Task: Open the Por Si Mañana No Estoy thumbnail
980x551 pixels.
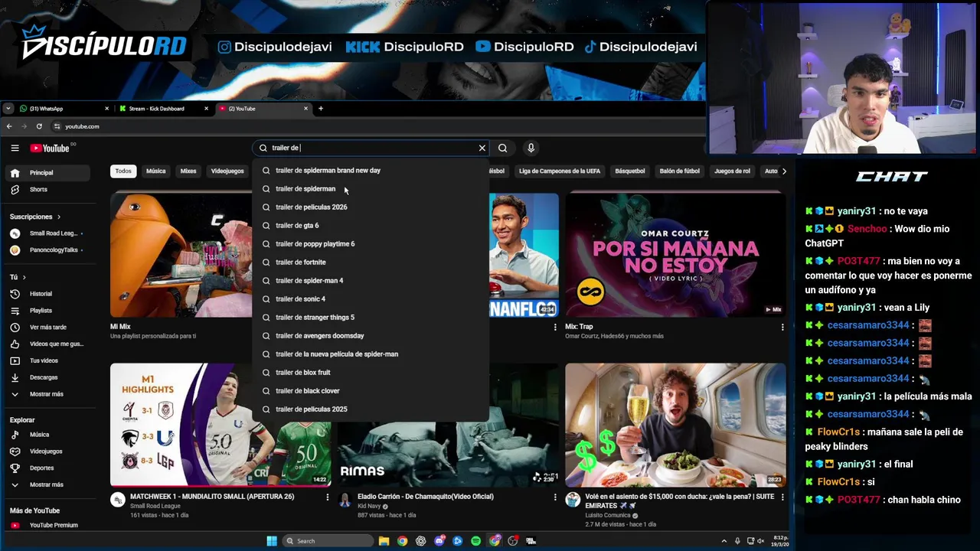Action: [675, 255]
